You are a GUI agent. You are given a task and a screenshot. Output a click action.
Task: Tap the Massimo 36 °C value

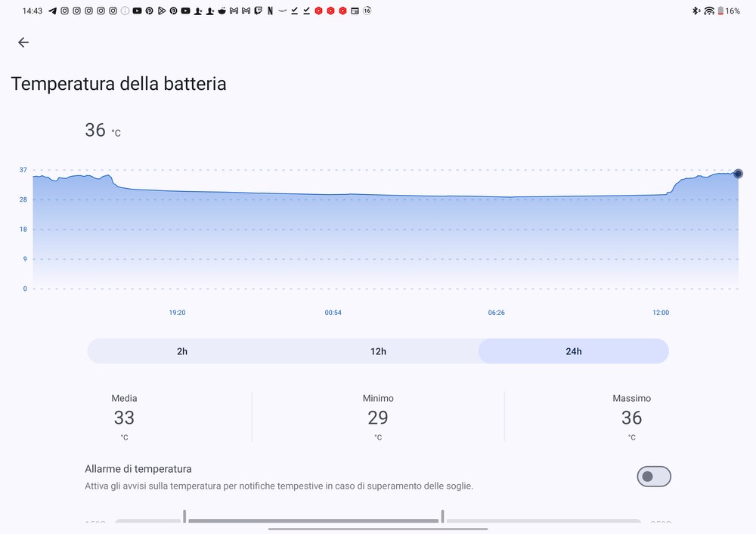coord(631,417)
